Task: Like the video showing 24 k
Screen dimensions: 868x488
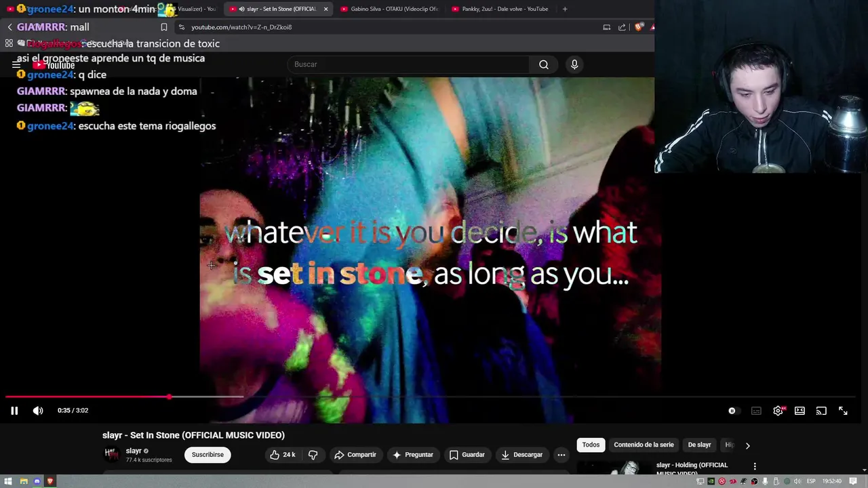Action: point(283,455)
